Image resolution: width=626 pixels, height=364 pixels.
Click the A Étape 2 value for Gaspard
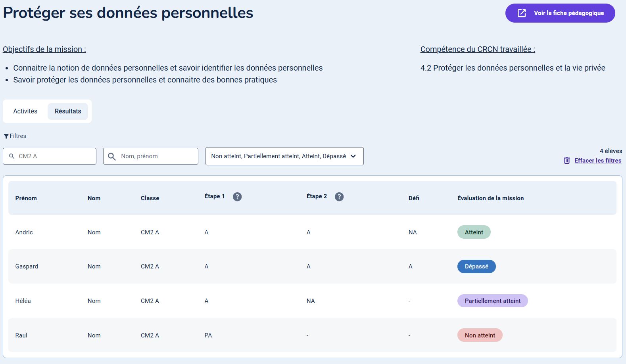coord(309,266)
